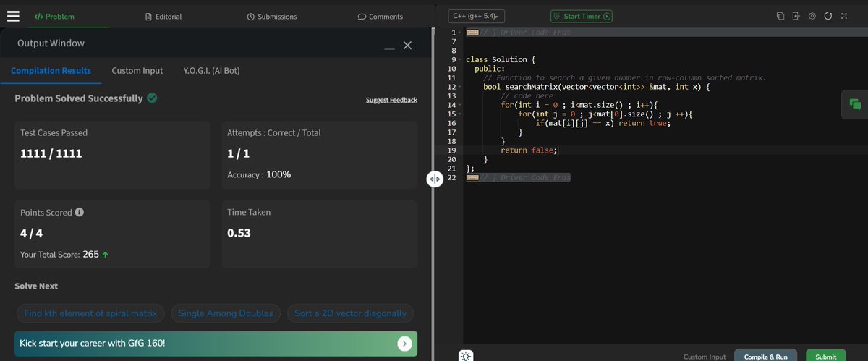Click the Suggest Feedback link
The width and height of the screenshot is (868, 361).
click(391, 100)
